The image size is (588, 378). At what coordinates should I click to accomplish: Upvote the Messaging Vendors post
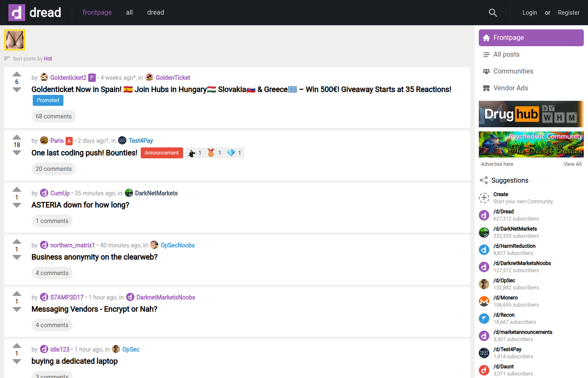(17, 294)
